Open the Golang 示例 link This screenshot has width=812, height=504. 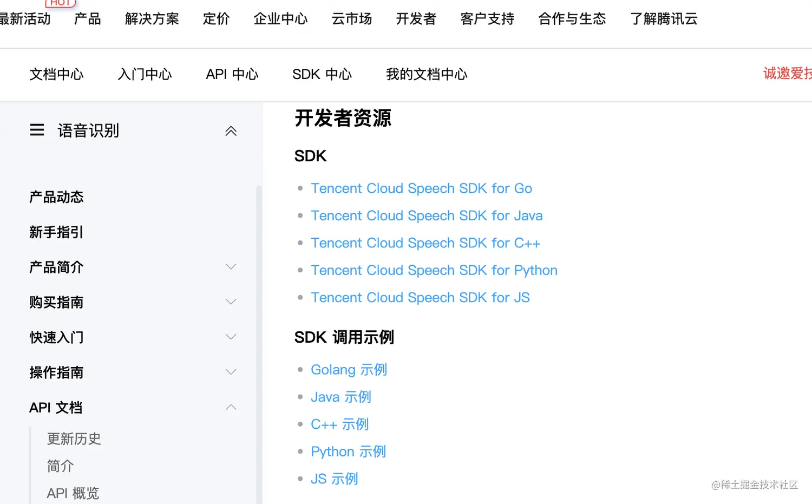(x=349, y=370)
